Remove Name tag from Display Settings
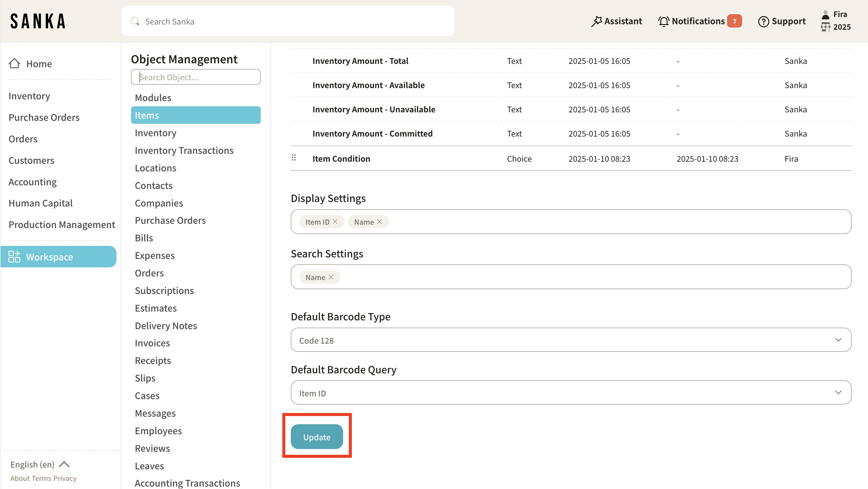 (x=379, y=222)
